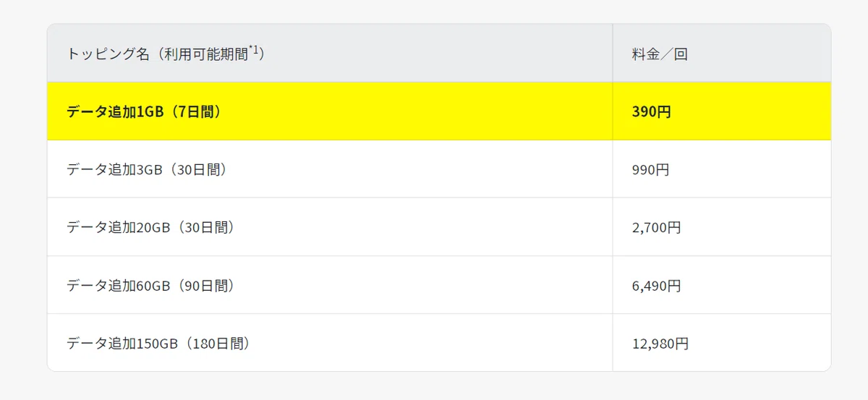Click the 2,700円 price cell

(x=656, y=228)
